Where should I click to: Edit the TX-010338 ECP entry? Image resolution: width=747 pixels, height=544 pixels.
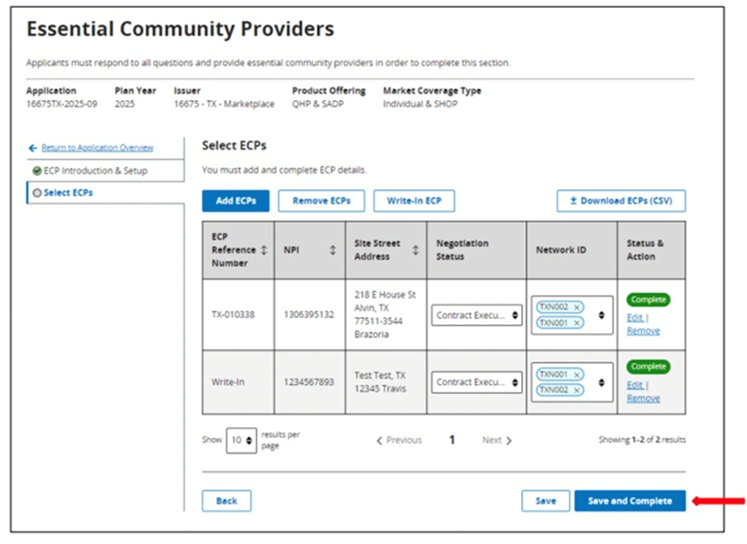click(x=634, y=317)
